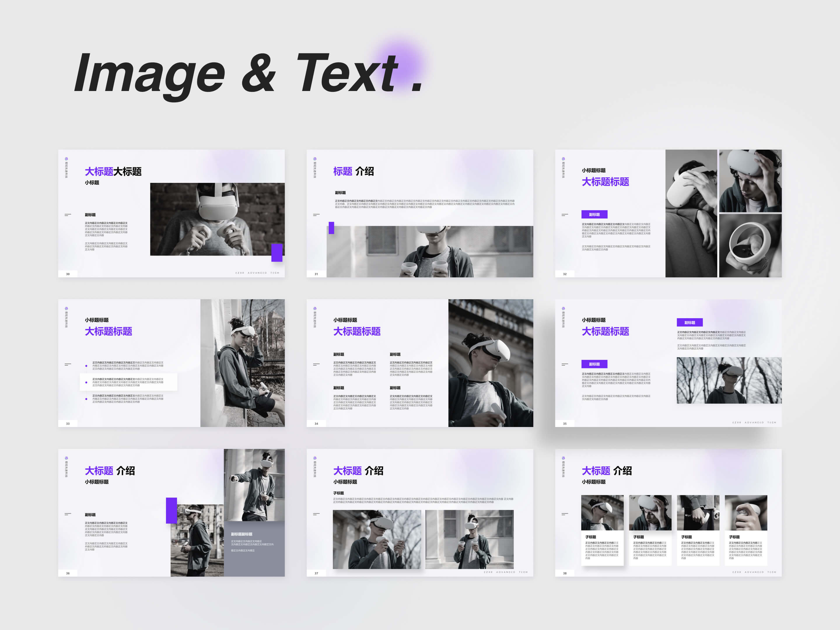Image resolution: width=840 pixels, height=630 pixels.
Task: Select the logo icon on slide 33
Action: 66,309
